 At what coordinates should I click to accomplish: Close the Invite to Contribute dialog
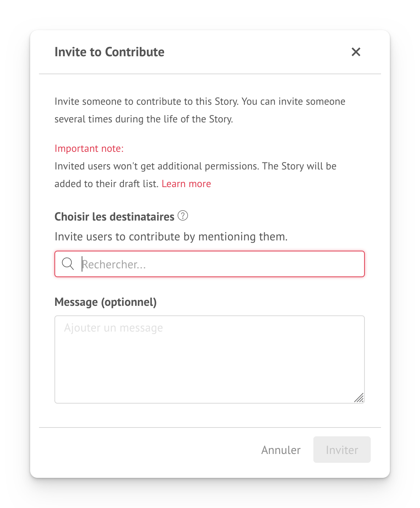[x=356, y=52]
